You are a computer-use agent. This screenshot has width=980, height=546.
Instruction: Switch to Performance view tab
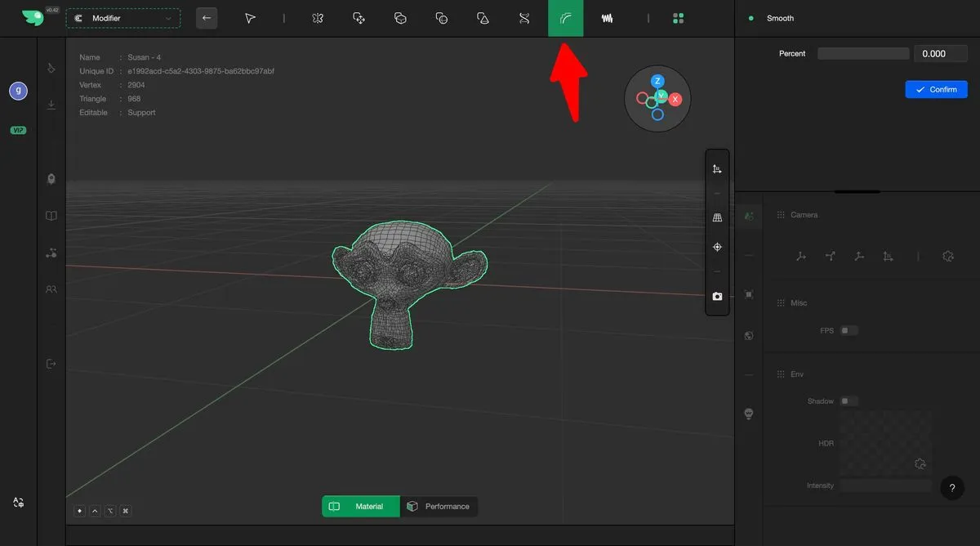tap(439, 507)
